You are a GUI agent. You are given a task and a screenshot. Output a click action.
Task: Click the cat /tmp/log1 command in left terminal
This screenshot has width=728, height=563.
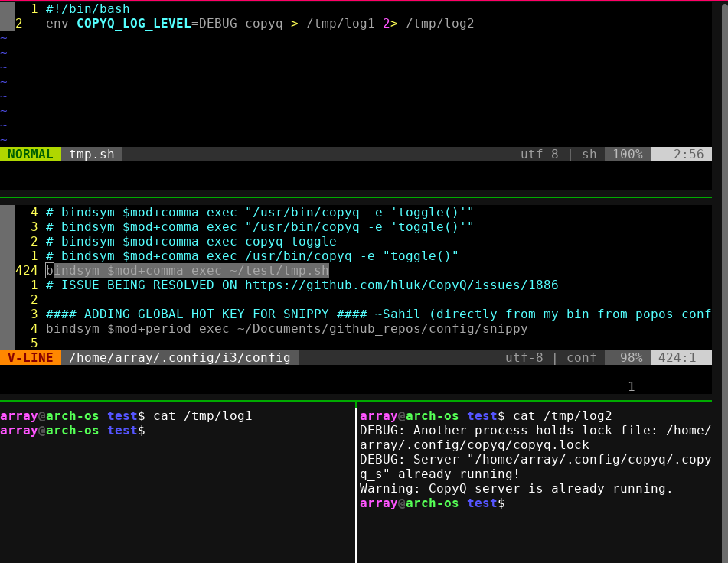tap(202, 415)
